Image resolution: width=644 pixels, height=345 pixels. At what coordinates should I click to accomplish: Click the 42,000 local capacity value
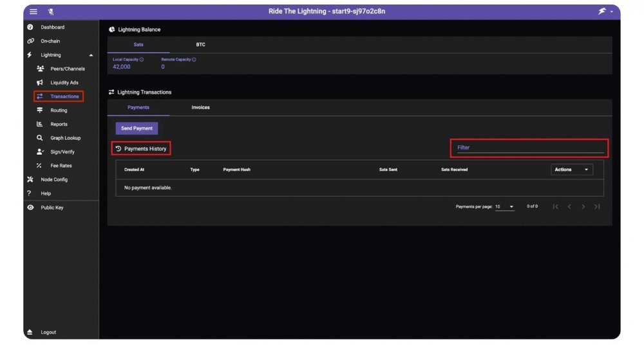coord(122,66)
